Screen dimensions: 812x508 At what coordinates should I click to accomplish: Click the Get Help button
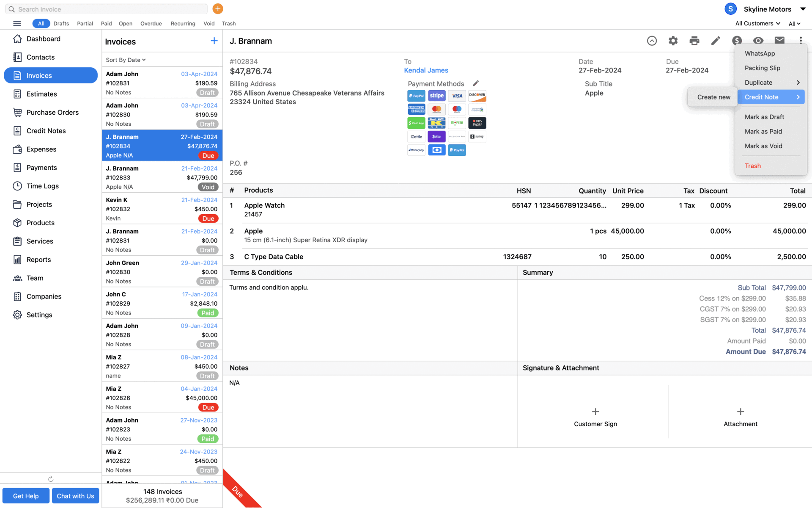click(26, 496)
